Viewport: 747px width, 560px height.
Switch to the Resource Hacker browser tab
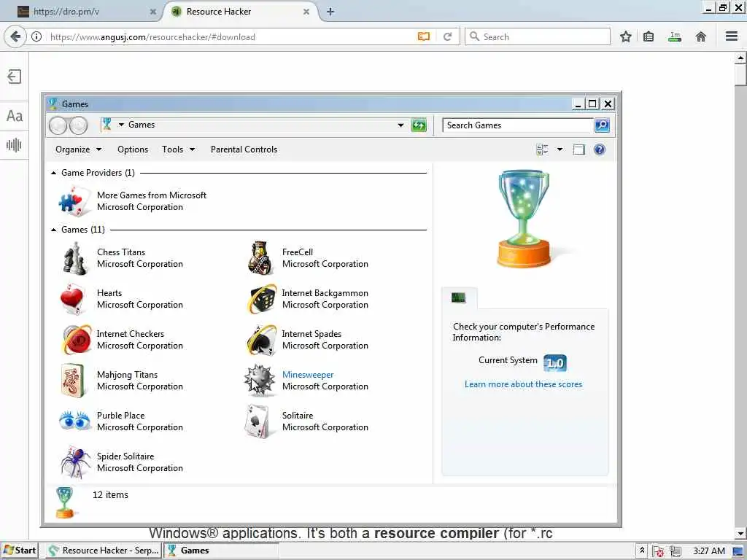(x=239, y=12)
